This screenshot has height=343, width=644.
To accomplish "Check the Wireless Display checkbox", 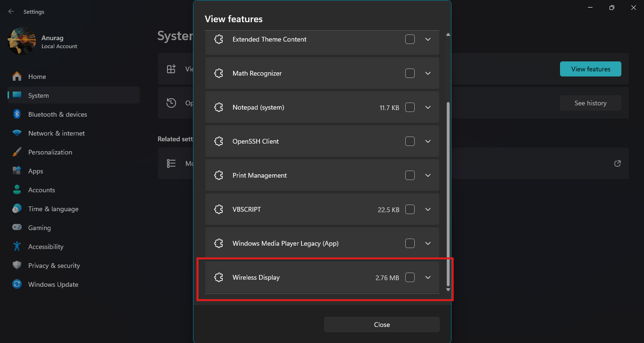I will click(x=410, y=277).
